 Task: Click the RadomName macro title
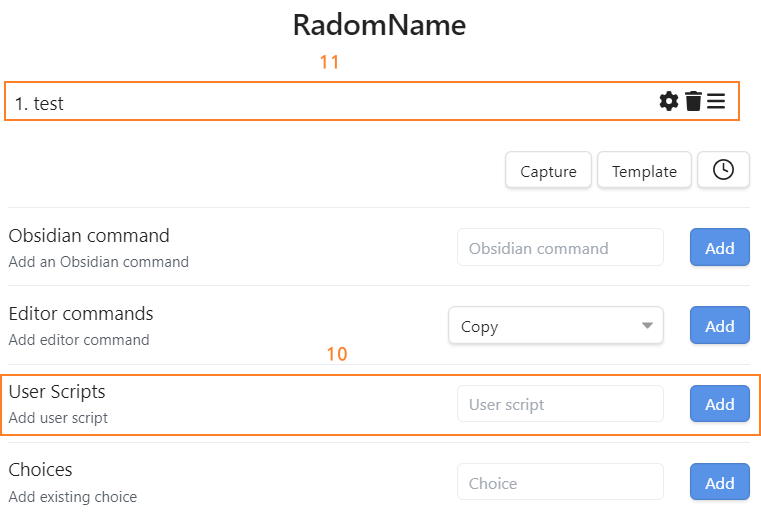379,25
